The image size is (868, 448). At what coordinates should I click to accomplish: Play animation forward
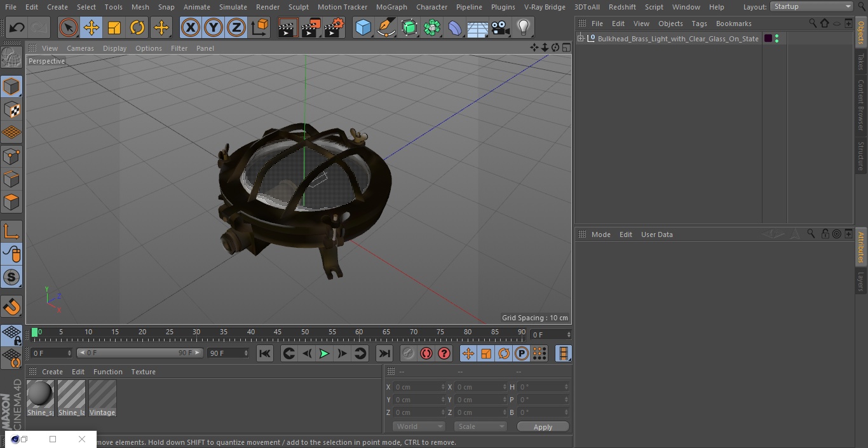click(x=324, y=353)
